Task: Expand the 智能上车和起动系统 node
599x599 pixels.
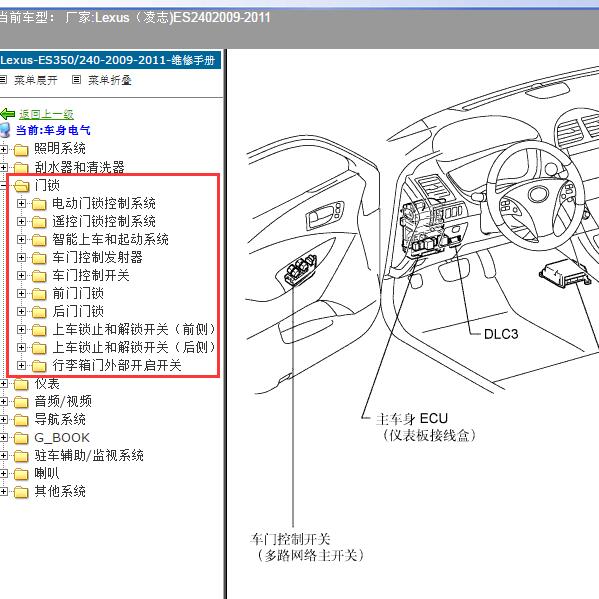Action: pos(21,240)
